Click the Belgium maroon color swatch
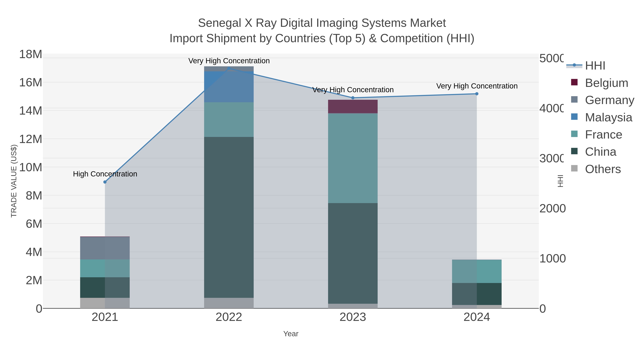Screen dimensions: 644x362 click(574, 82)
